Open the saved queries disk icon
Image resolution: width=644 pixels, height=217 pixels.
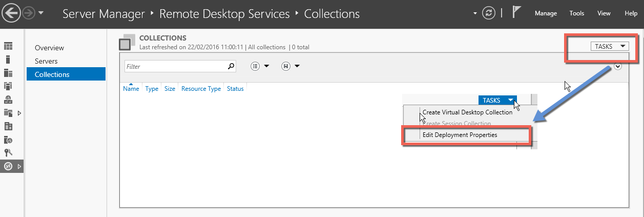[x=286, y=66]
